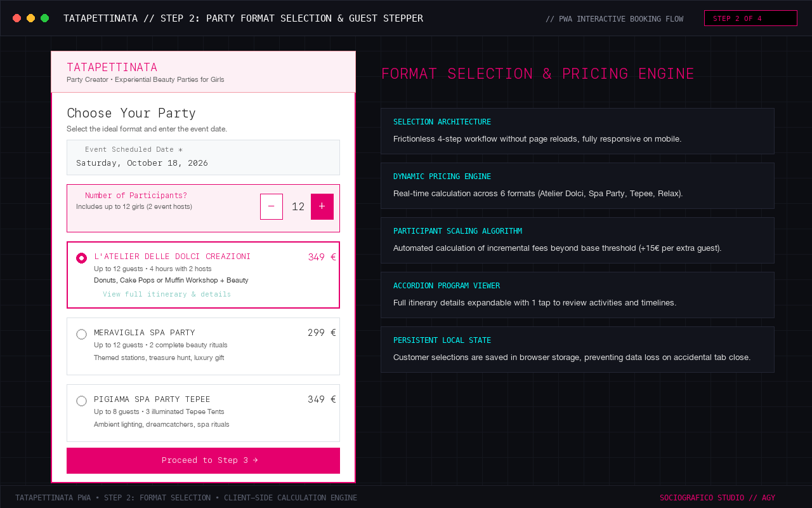The width and height of the screenshot is (812, 508).
Task: Click 'Party Creator • Experiential Beauty Parties' subtitle
Action: point(145,79)
